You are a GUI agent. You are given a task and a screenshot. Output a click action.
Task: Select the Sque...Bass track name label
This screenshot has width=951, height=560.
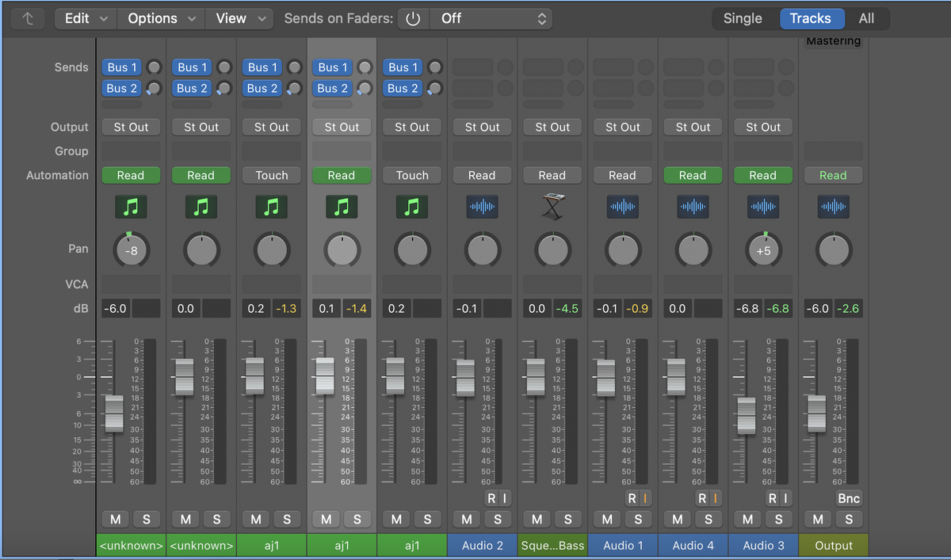pos(552,545)
